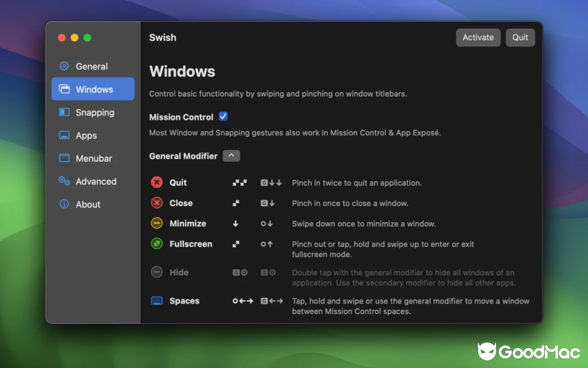Click the Close action's red icon
Image resolution: width=588 pixels, height=368 pixels.
point(156,203)
